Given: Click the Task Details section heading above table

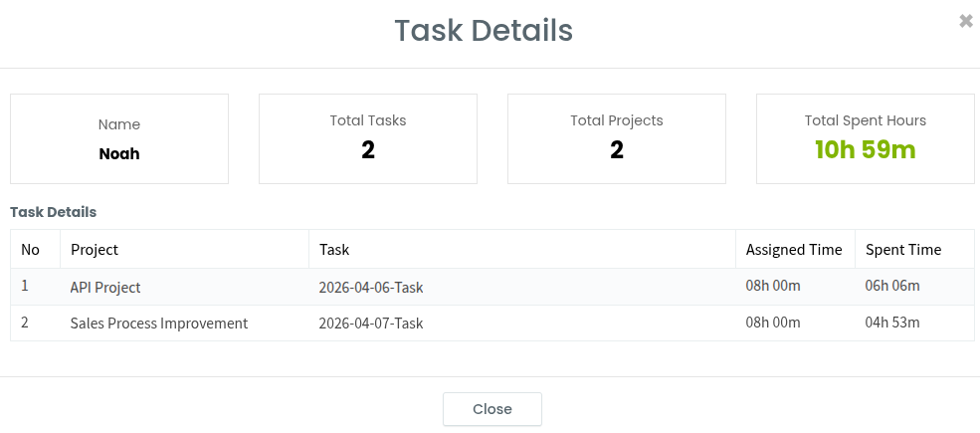Looking at the screenshot, I should click(x=53, y=212).
